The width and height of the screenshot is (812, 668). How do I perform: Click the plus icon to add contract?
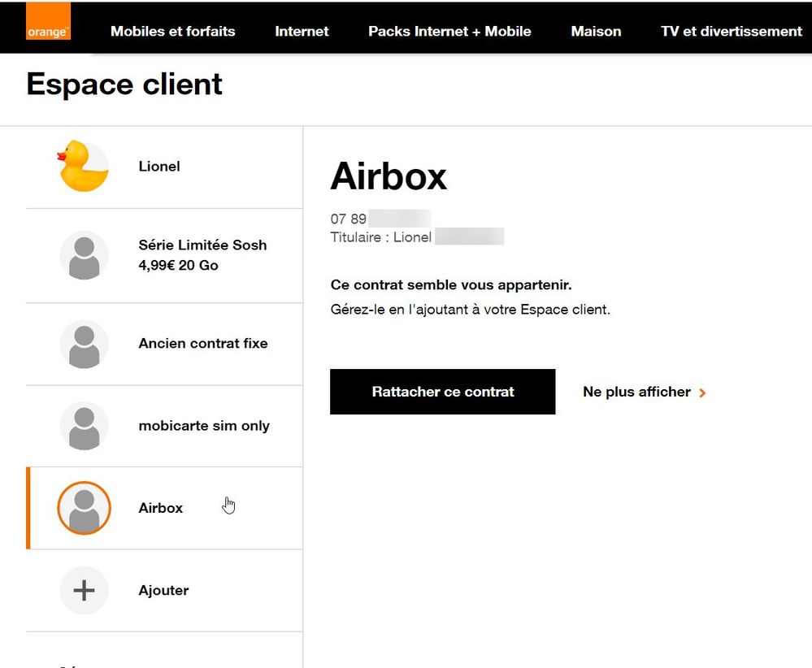click(84, 591)
